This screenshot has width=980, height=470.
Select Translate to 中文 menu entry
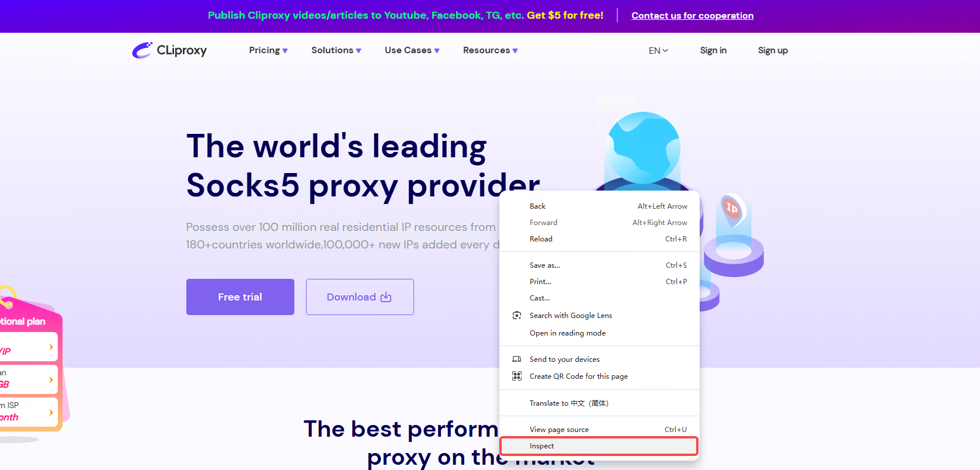pos(599,403)
